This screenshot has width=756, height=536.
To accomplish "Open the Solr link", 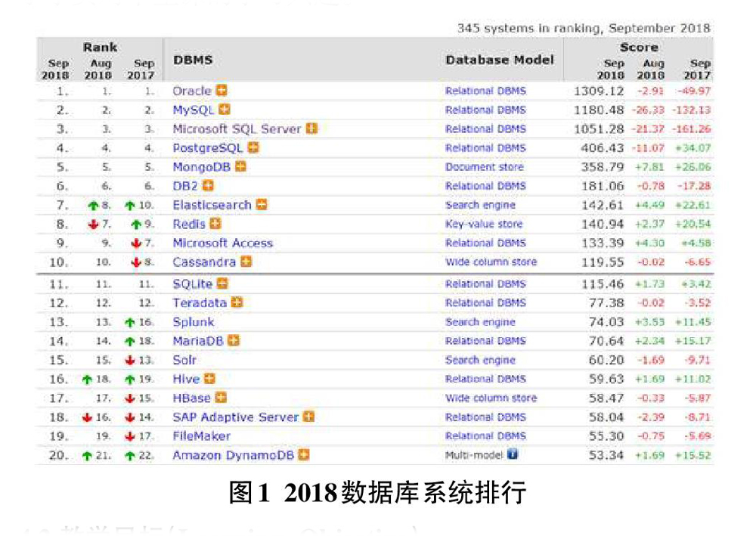I will [184, 360].
